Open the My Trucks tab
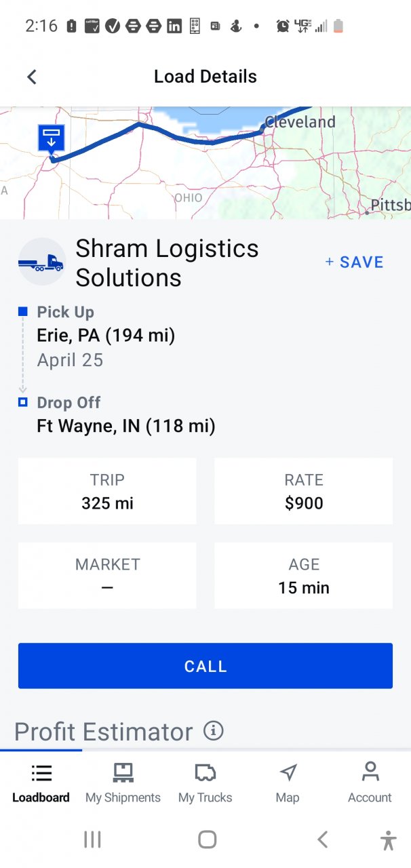Viewport: 411px width, 868px height. (205, 783)
